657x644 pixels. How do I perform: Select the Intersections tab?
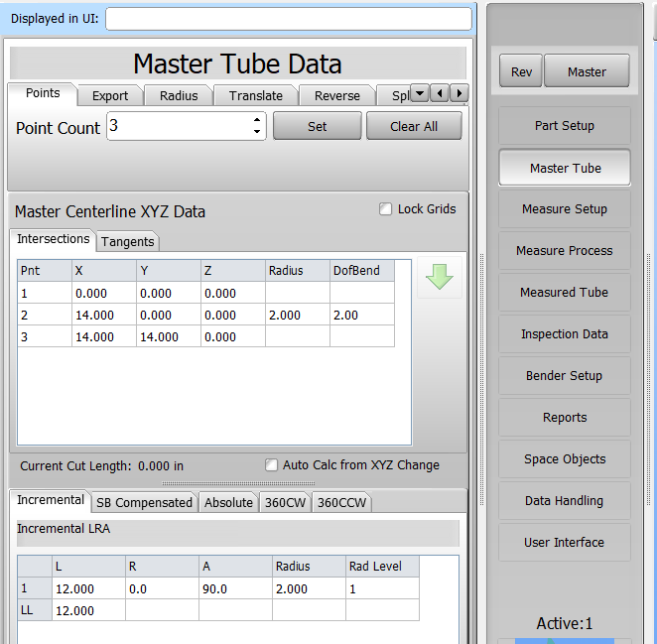(x=53, y=239)
